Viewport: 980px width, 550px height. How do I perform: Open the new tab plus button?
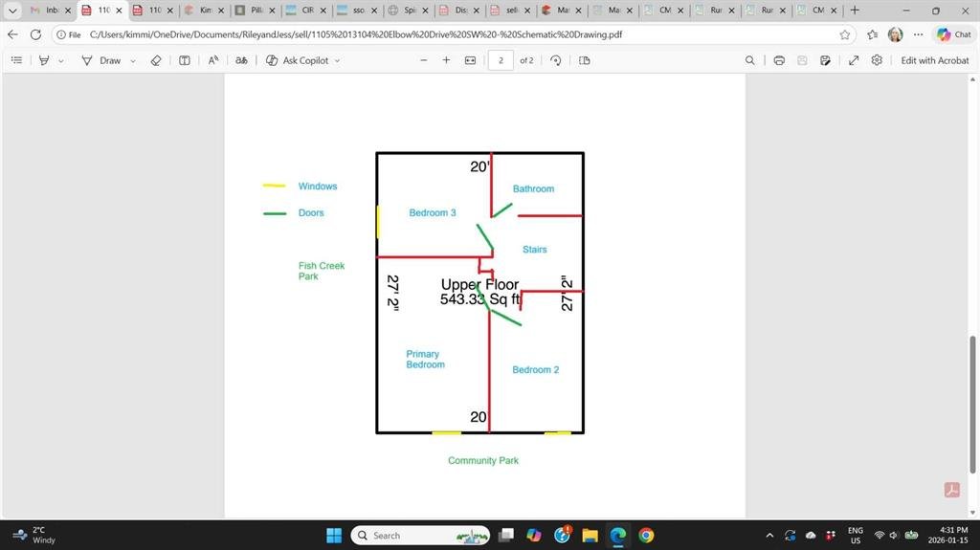[855, 11]
